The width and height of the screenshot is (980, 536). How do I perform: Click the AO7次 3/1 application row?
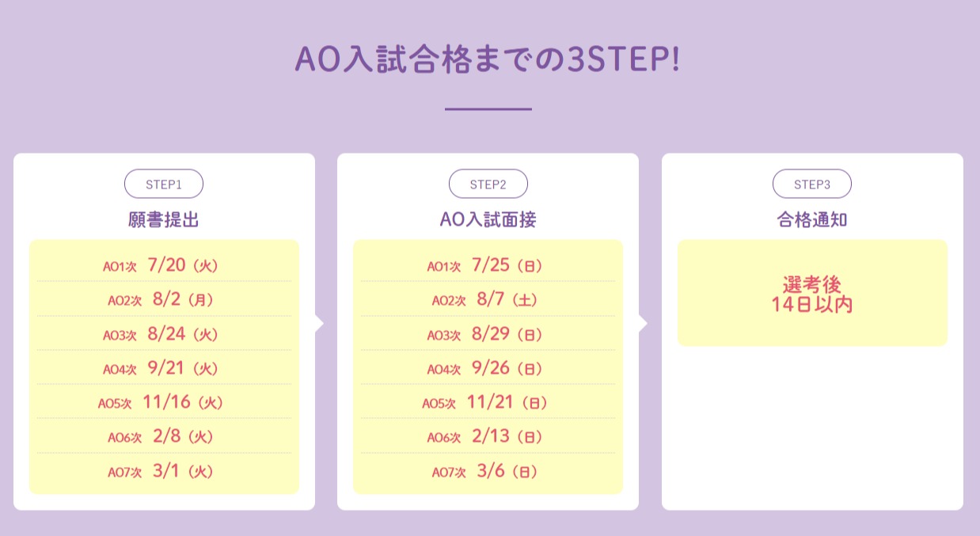(x=164, y=471)
